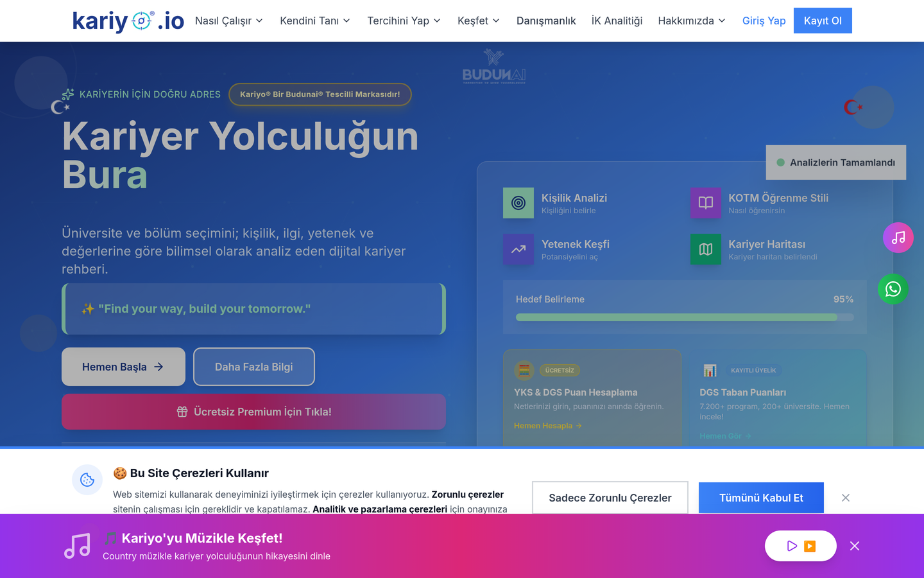Click the Find your way quote box
This screenshot has height=578, width=924.
tap(253, 309)
